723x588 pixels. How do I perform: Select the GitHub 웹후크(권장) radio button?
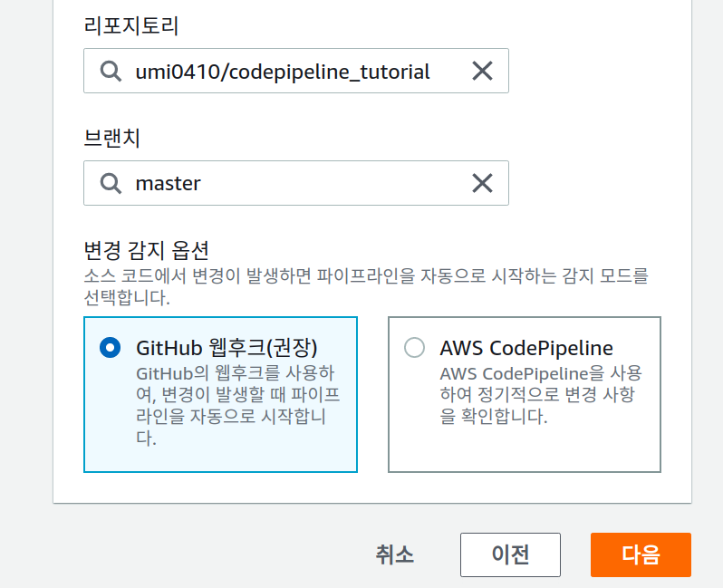click(111, 347)
